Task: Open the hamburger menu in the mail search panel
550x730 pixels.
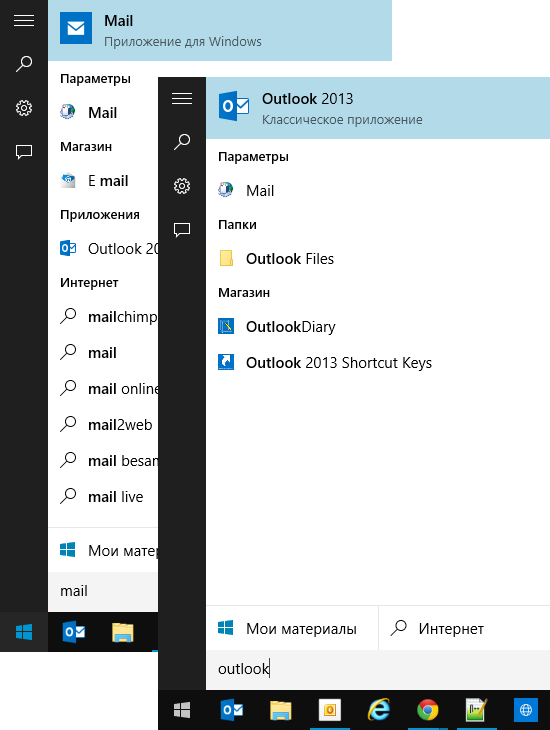Action: (24, 21)
